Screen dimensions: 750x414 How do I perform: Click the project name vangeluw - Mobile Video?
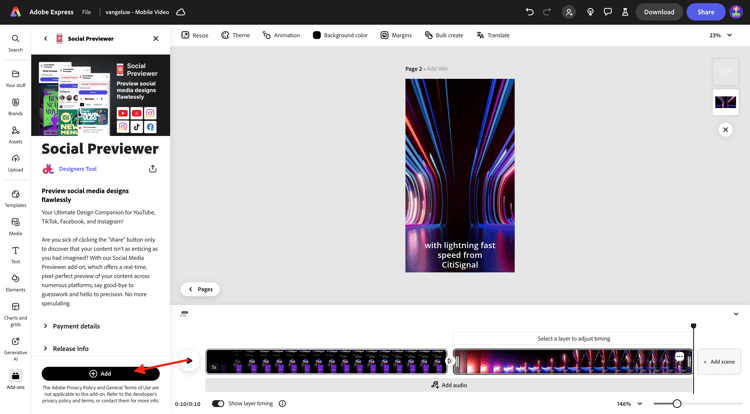coord(137,12)
